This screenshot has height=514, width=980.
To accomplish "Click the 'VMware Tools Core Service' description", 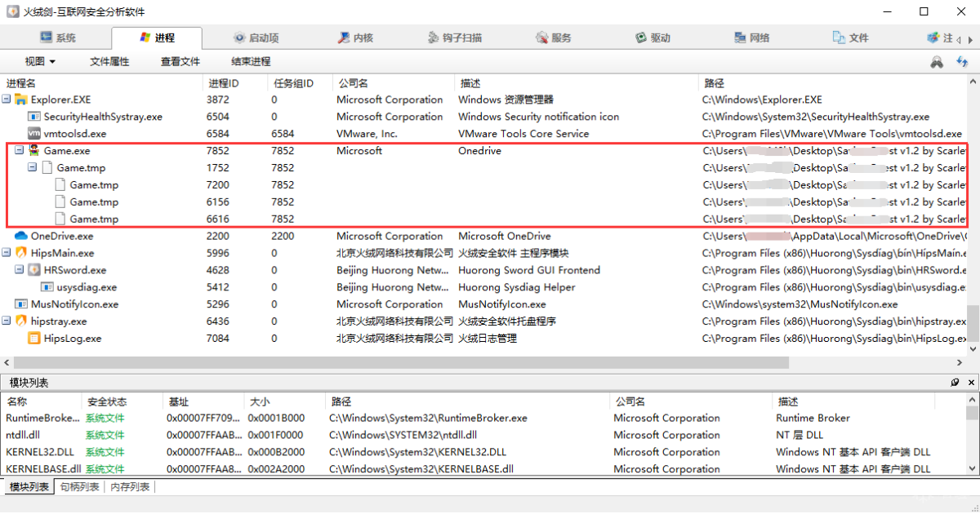I will [523, 134].
